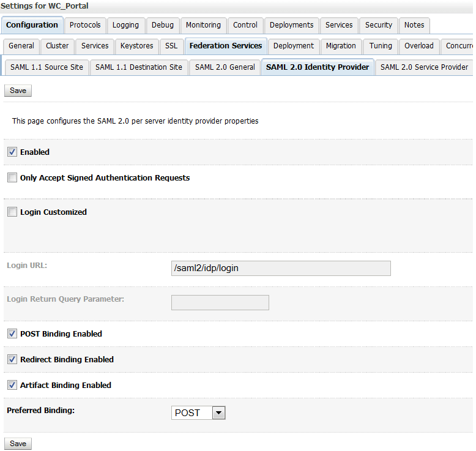Open SAML 1.1 Destination Site tab
This screenshot has height=451, width=476.
point(139,67)
